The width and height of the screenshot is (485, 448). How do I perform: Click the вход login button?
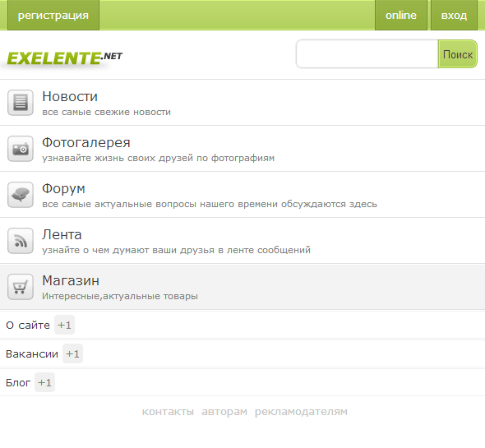tap(454, 15)
